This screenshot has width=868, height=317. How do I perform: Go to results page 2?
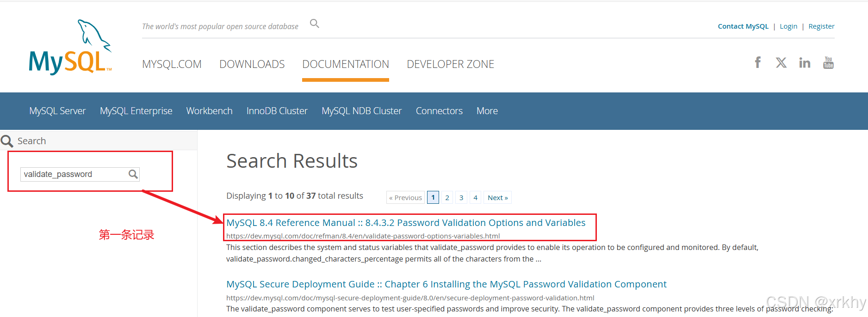pos(447,197)
